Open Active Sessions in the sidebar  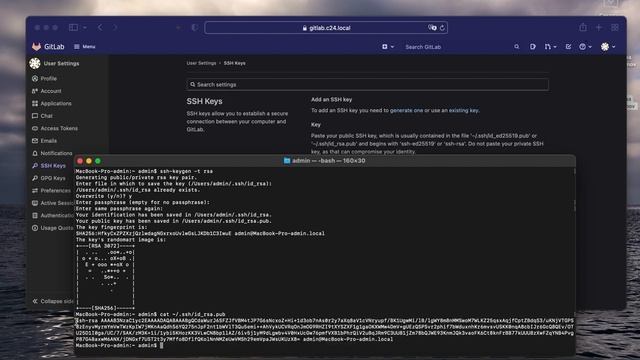[53, 203]
